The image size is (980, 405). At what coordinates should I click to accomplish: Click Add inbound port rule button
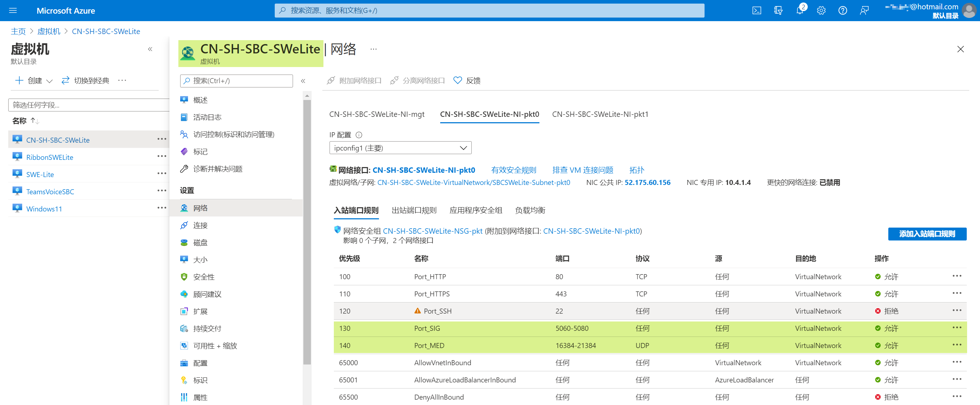pyautogui.click(x=927, y=234)
